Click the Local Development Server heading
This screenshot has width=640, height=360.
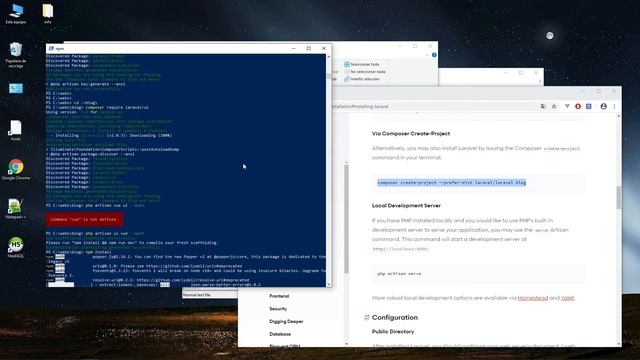[x=406, y=205]
